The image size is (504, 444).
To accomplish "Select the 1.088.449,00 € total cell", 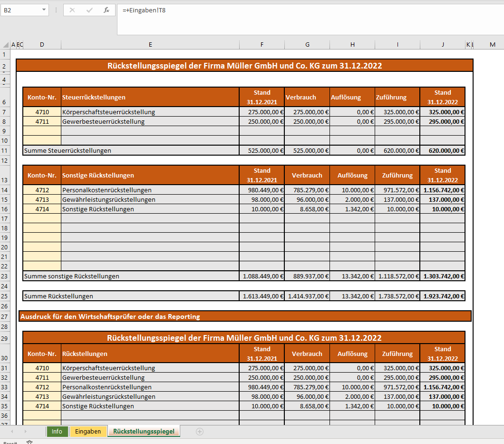I will click(x=262, y=276).
